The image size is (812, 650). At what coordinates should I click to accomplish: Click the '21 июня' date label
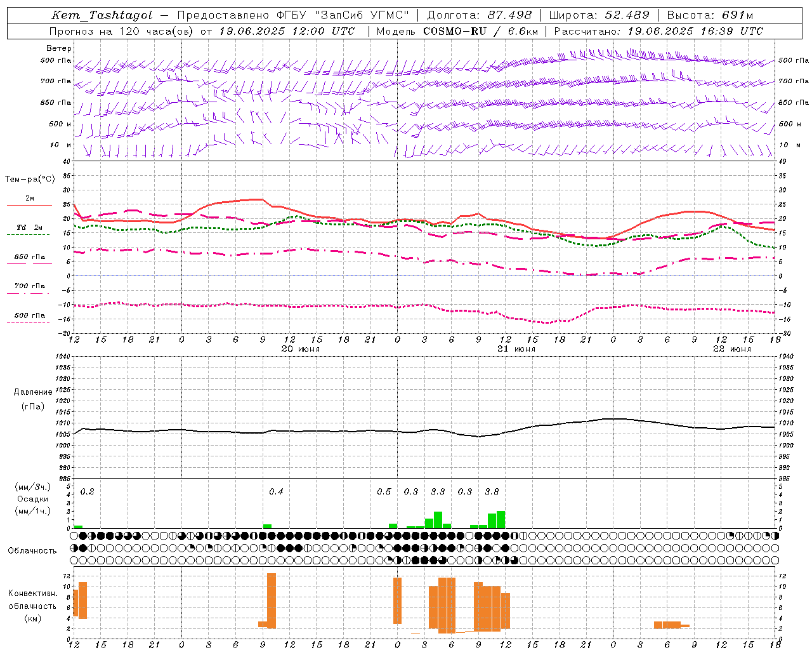click(x=516, y=349)
